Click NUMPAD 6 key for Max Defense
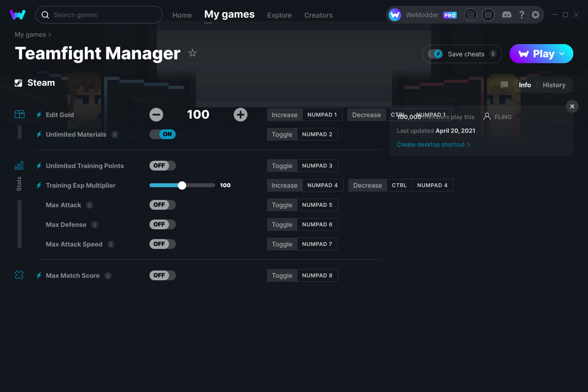 click(x=317, y=224)
